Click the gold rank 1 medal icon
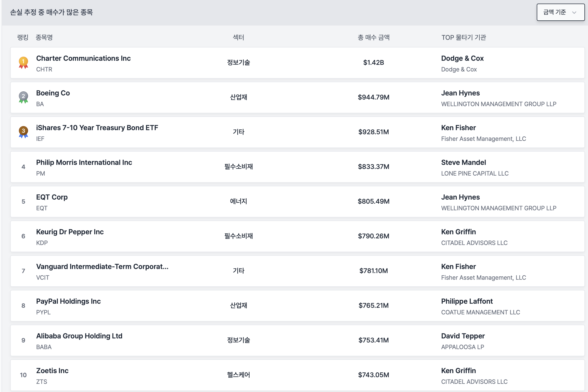588x392 pixels. 23,63
